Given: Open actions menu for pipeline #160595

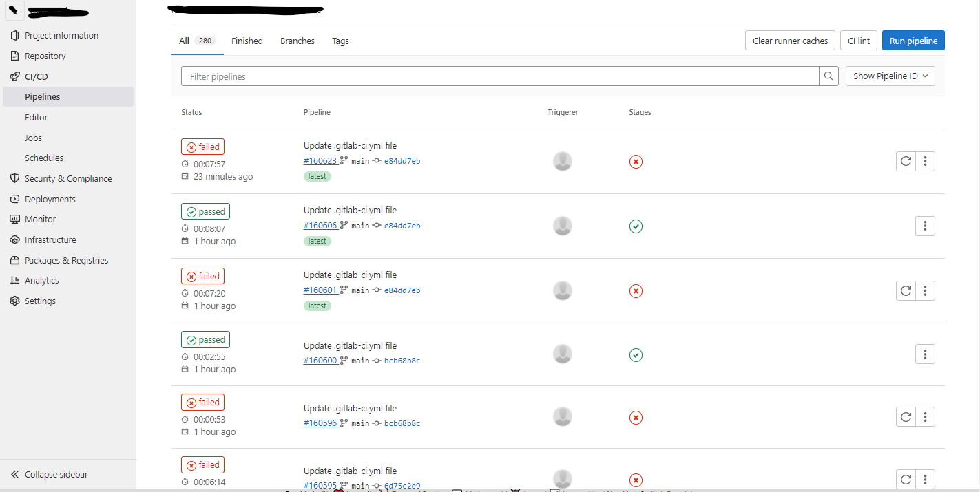Looking at the screenshot, I should click(925, 479).
